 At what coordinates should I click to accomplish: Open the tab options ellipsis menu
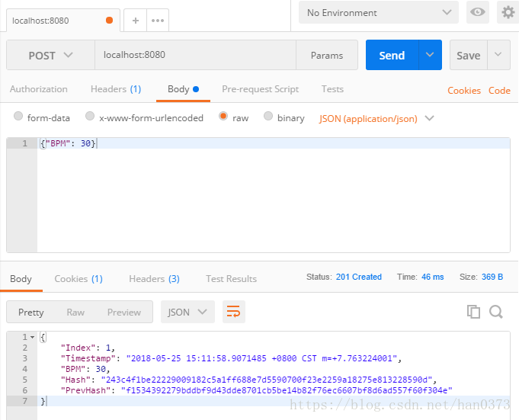point(158,21)
